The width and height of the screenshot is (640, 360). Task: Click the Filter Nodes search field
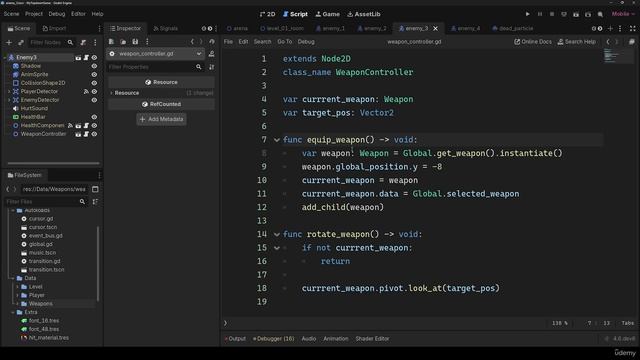point(51,42)
